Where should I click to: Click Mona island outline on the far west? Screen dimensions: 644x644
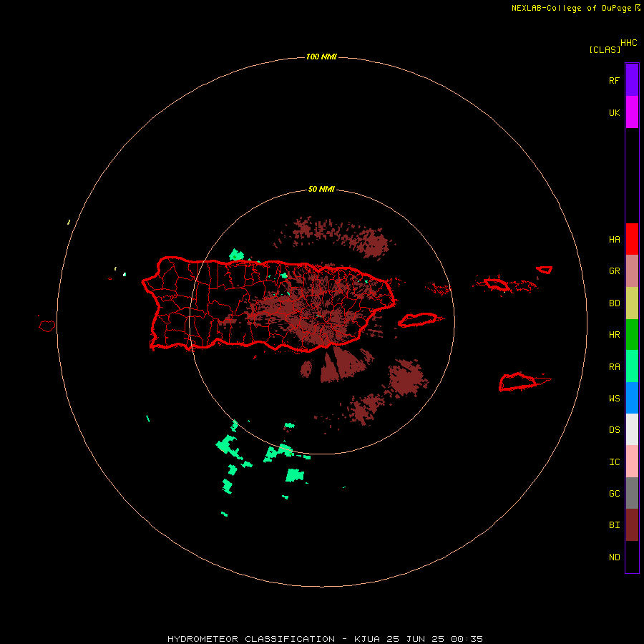[x=47, y=326]
